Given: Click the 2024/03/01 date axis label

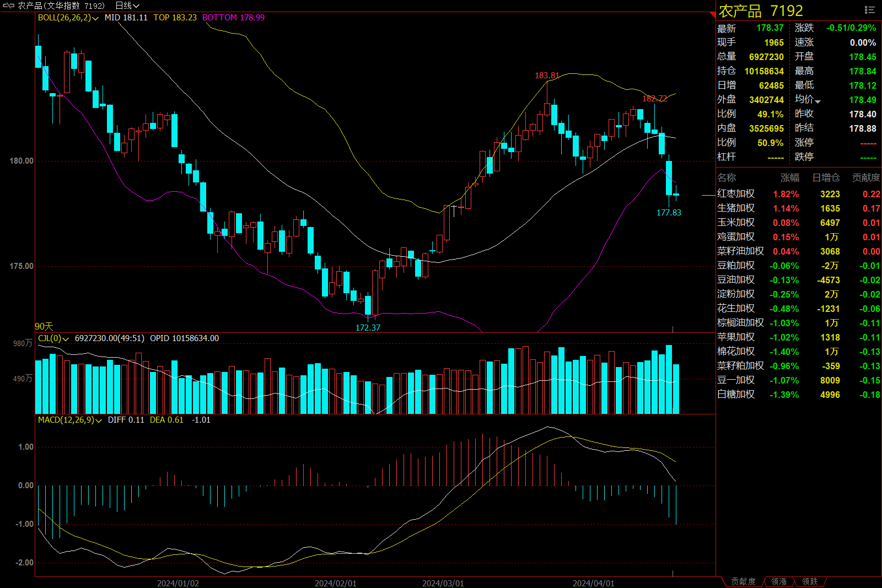Looking at the screenshot, I should coord(443,583).
